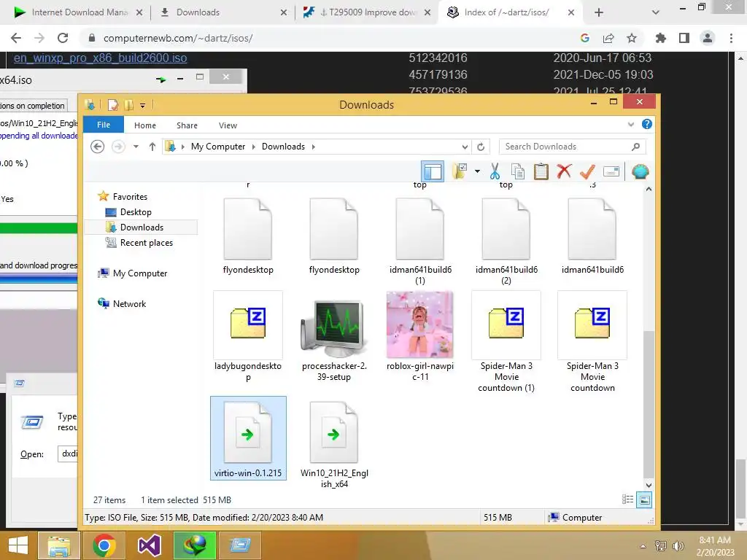Click the Up one level arrow
Screen dimensions: 747x560
[x=152, y=147]
